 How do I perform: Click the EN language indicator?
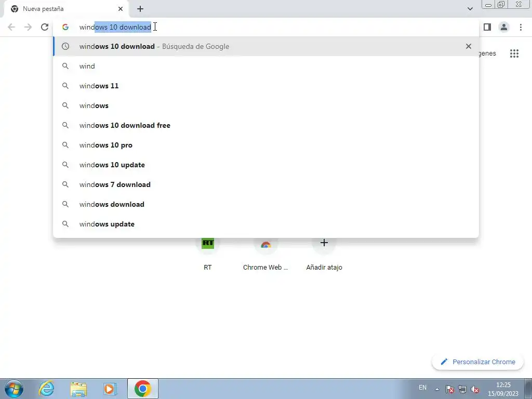pos(422,388)
